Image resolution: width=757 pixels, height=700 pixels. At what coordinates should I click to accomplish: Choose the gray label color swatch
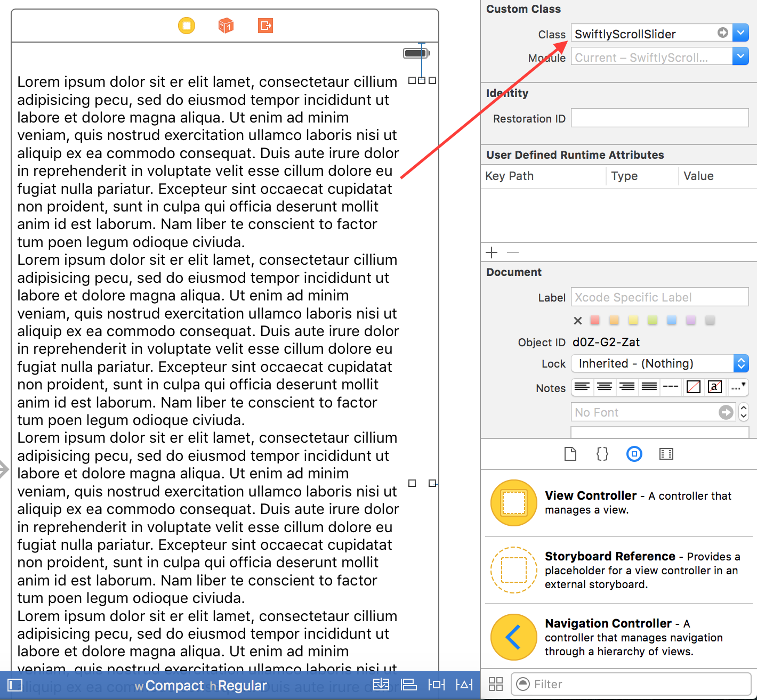(710, 320)
